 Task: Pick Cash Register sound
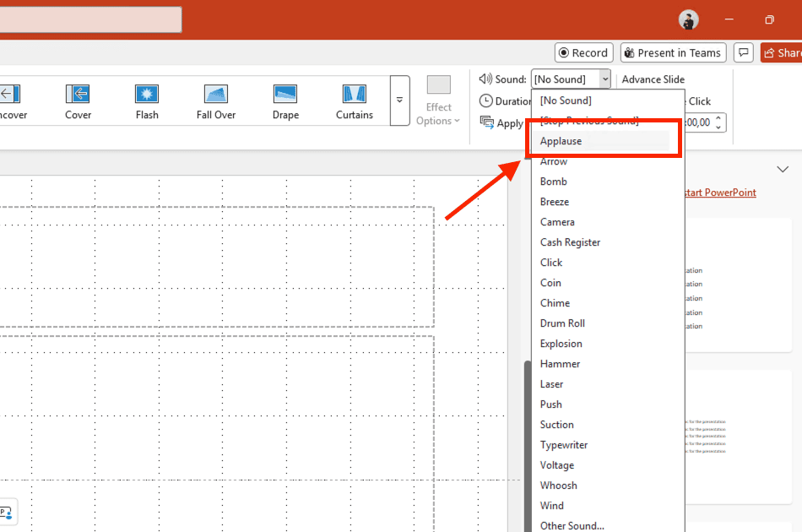(608, 242)
